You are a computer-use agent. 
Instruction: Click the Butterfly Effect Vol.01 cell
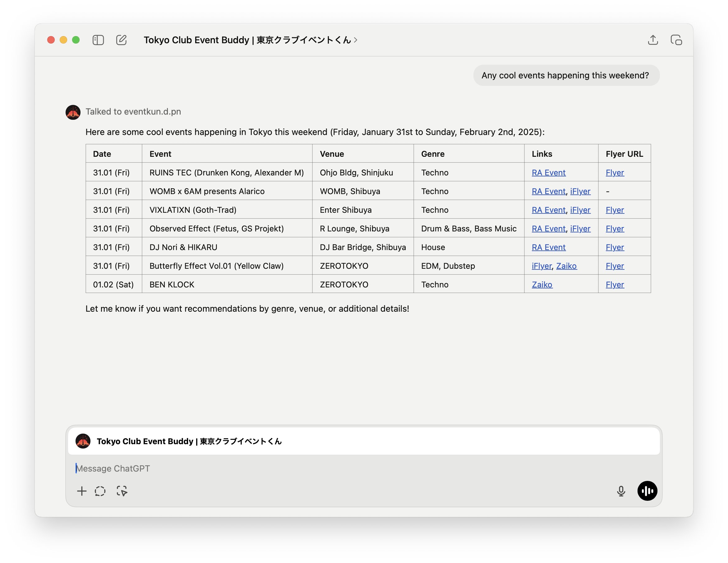pos(227,266)
